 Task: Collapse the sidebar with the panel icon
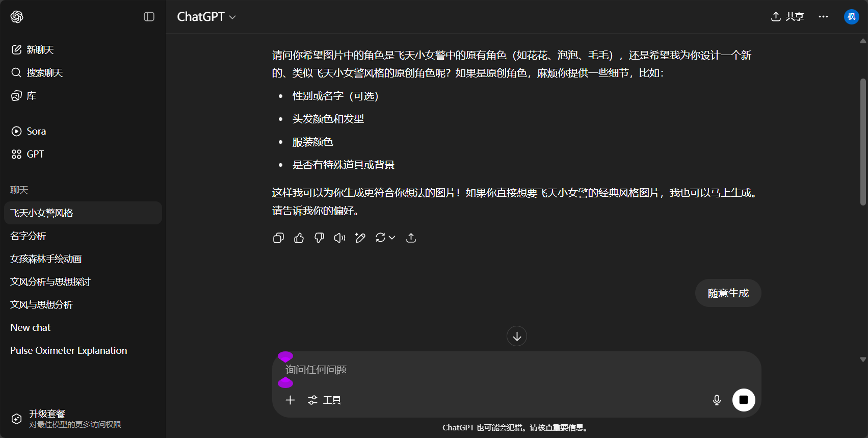pos(149,17)
